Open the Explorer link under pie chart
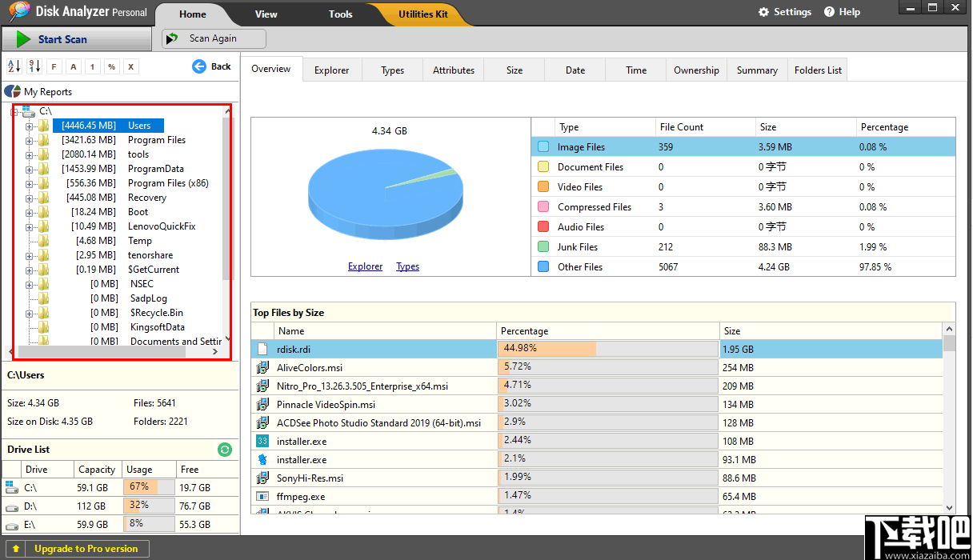Viewport: 973px width, 560px height. point(365,266)
